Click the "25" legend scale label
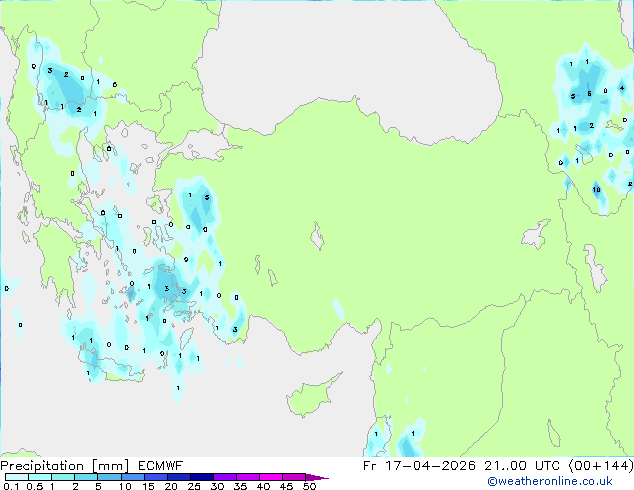634x490 pixels. click(194, 486)
